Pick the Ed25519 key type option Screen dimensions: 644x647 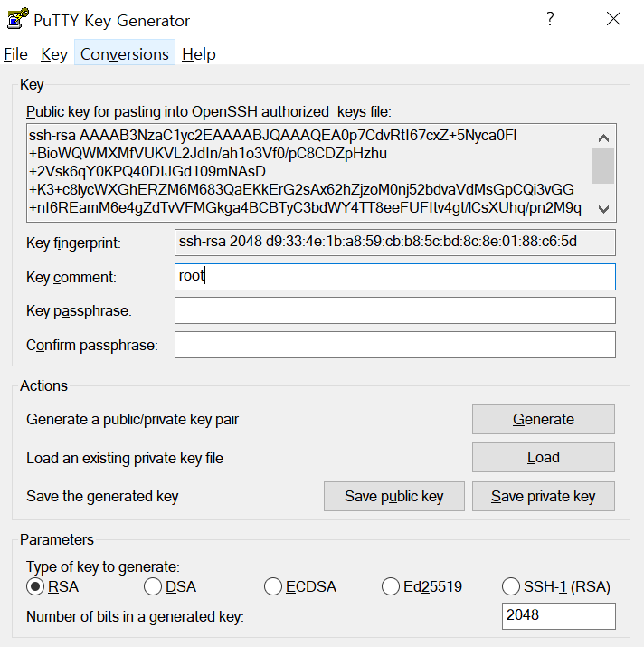coord(391,587)
